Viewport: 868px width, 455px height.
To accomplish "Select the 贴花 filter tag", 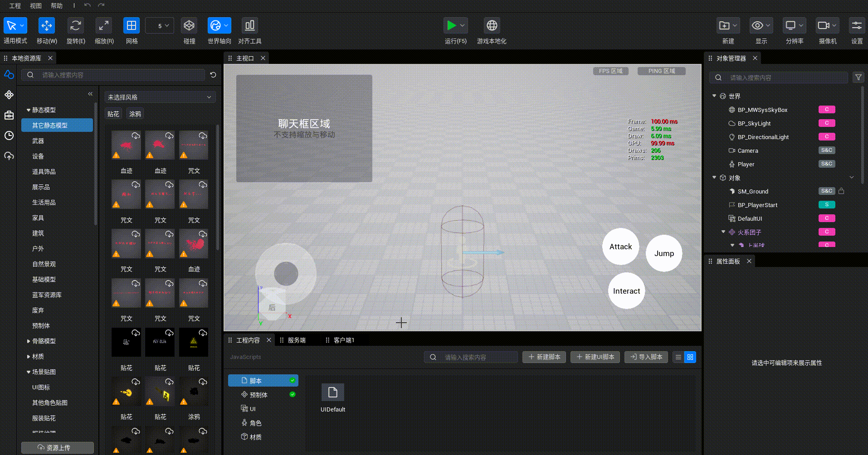I will pyautogui.click(x=113, y=114).
